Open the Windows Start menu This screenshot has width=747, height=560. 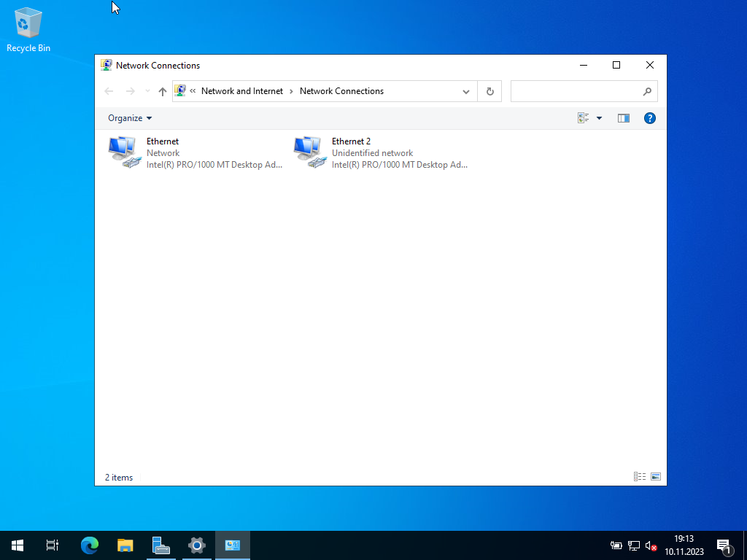(18, 545)
